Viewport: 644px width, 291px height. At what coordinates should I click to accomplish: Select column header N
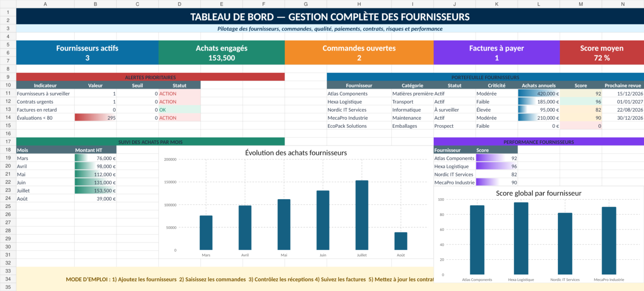click(623, 4)
